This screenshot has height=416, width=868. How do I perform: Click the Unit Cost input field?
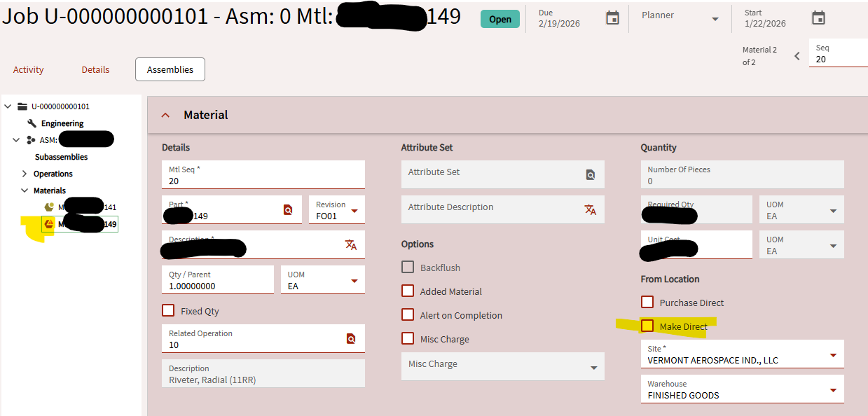pos(697,244)
